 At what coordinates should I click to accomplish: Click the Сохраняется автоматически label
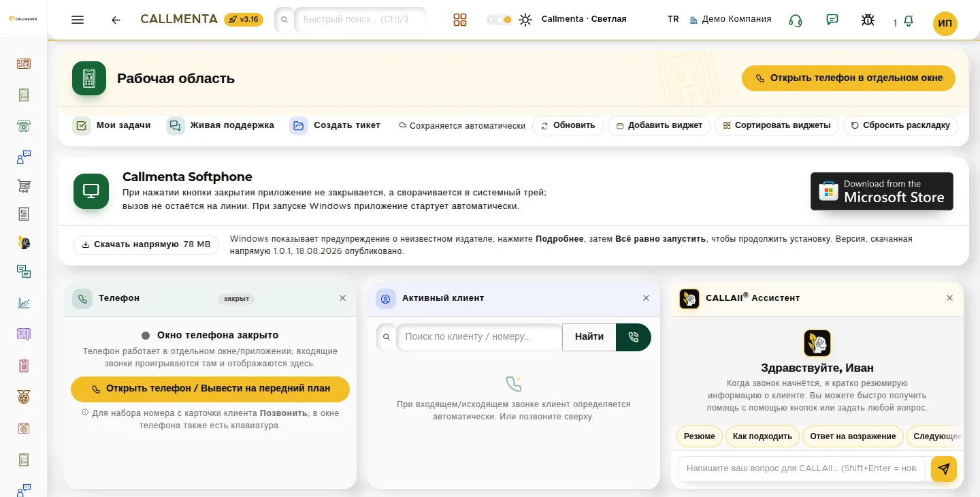[462, 126]
